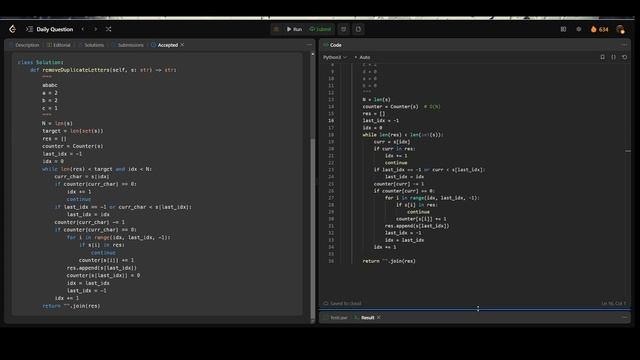Go to the next question arrow
640x360 pixels.
pos(96,29)
